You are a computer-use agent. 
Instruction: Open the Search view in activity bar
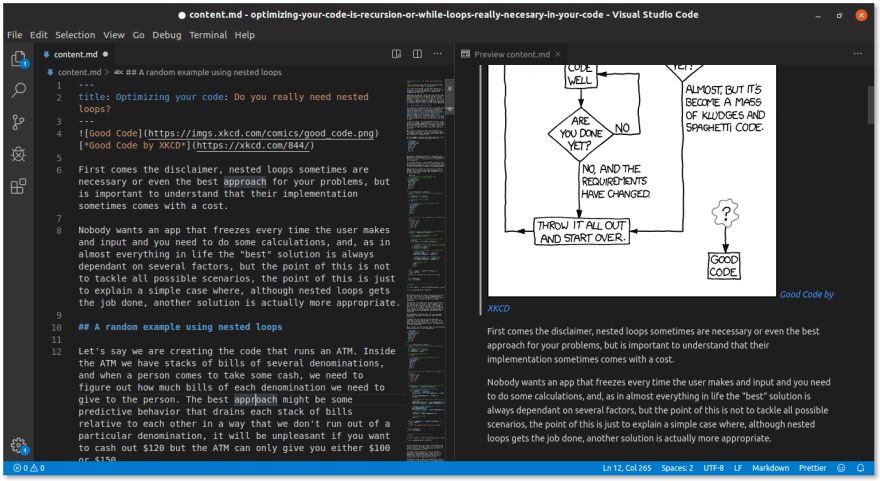[19, 90]
